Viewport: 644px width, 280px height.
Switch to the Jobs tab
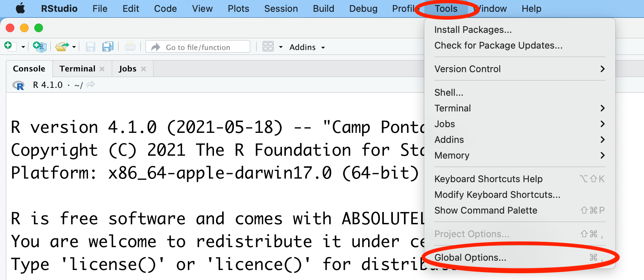click(x=128, y=69)
